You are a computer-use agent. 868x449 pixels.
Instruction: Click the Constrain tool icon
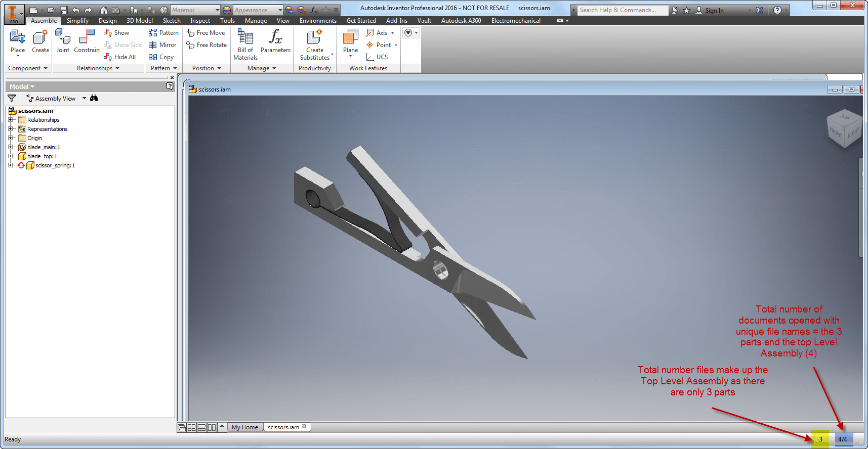click(87, 37)
